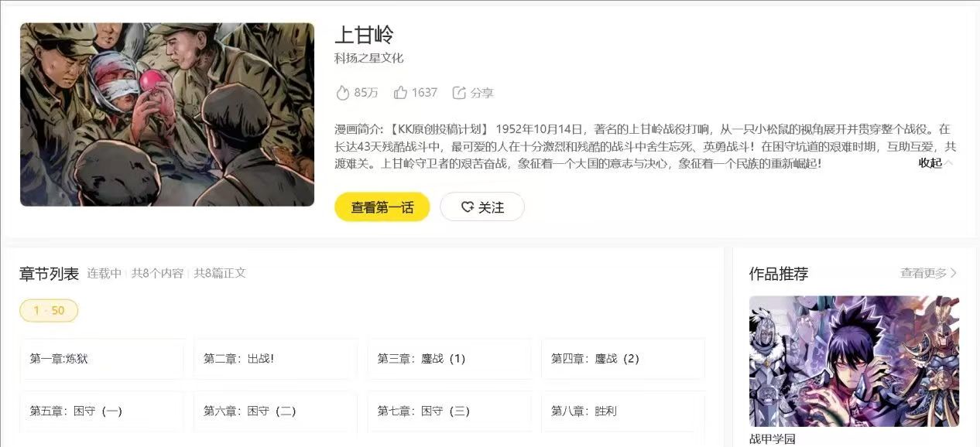Screen dimensions: 980x447
Task: Open chapter 第七章：困守（三）
Action: (x=450, y=411)
